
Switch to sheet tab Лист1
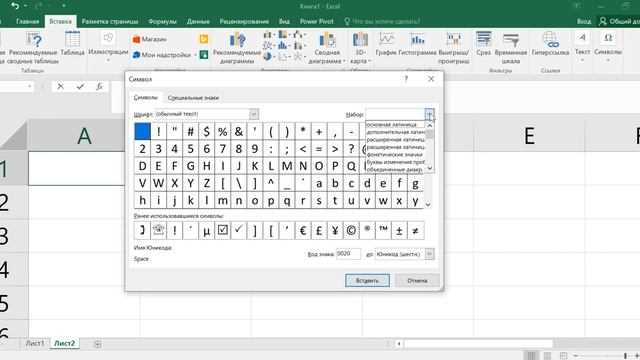click(x=35, y=343)
